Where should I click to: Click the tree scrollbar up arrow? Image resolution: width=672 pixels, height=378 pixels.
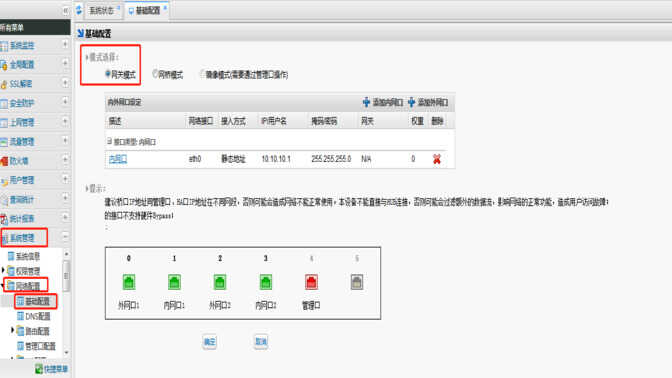(66, 255)
